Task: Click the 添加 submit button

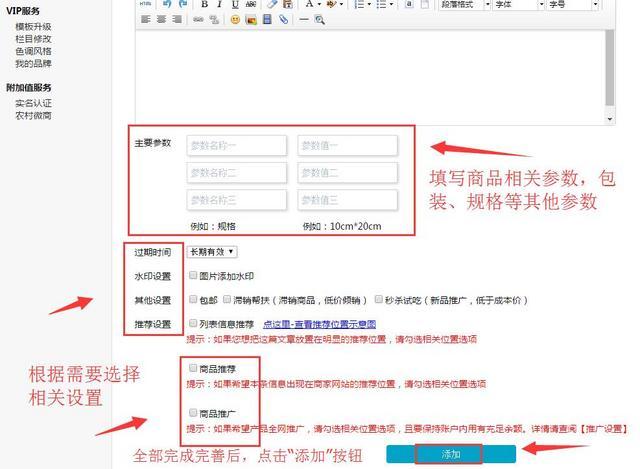Action: coord(451,454)
